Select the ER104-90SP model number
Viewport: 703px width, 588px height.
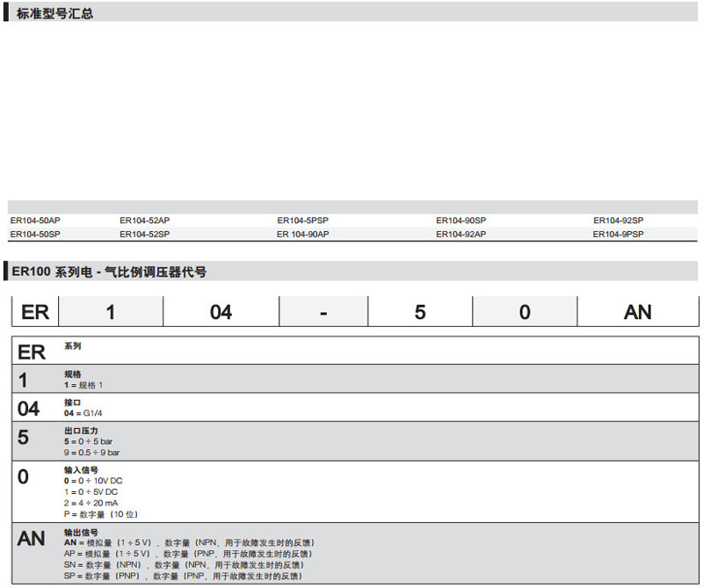point(460,220)
